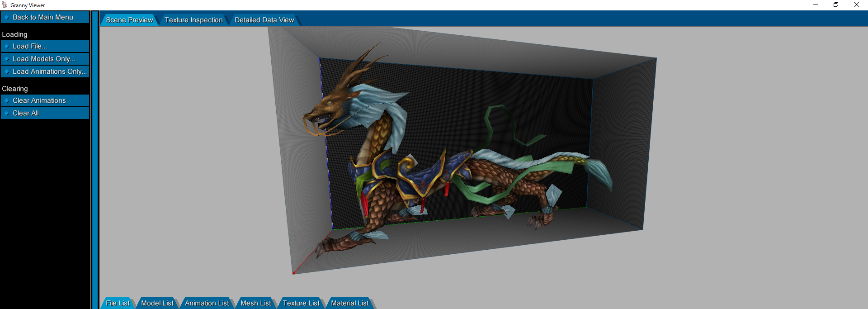Minimize the Granny Viewer window
Screen dimensions: 868x309
pos(816,5)
